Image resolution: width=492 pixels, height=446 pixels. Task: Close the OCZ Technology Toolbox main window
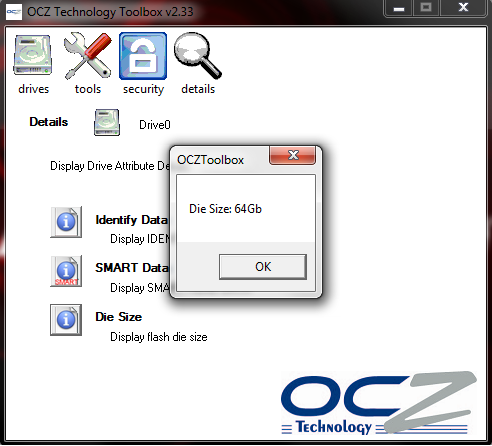[463, 8]
